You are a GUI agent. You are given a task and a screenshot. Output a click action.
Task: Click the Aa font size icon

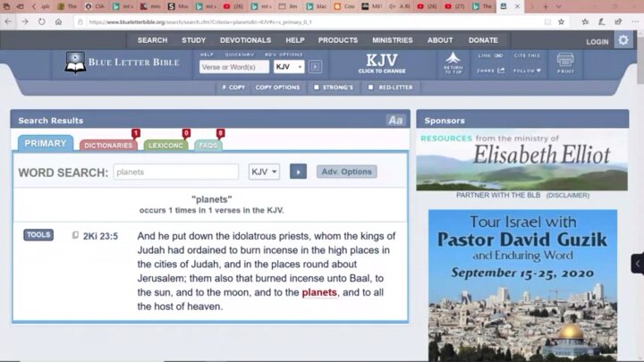(x=395, y=120)
